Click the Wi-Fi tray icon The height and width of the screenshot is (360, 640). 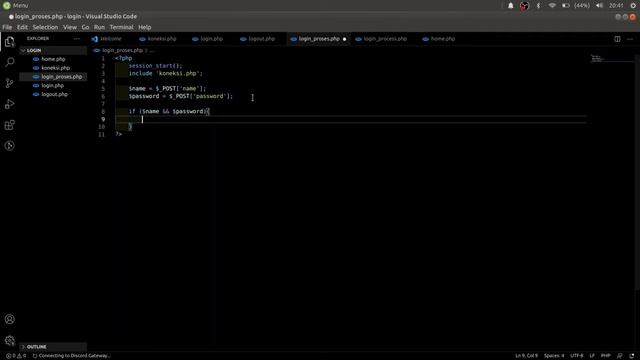tap(552, 6)
